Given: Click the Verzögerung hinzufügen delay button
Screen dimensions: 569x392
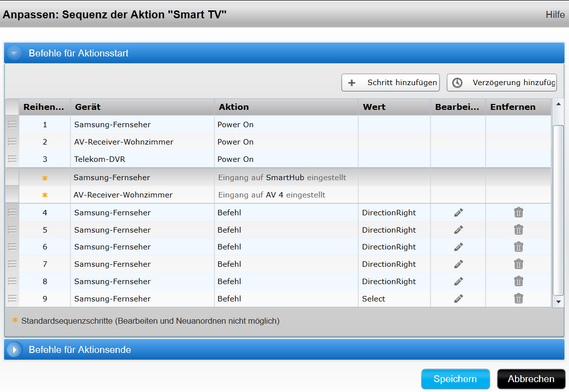Looking at the screenshot, I should click(502, 83).
